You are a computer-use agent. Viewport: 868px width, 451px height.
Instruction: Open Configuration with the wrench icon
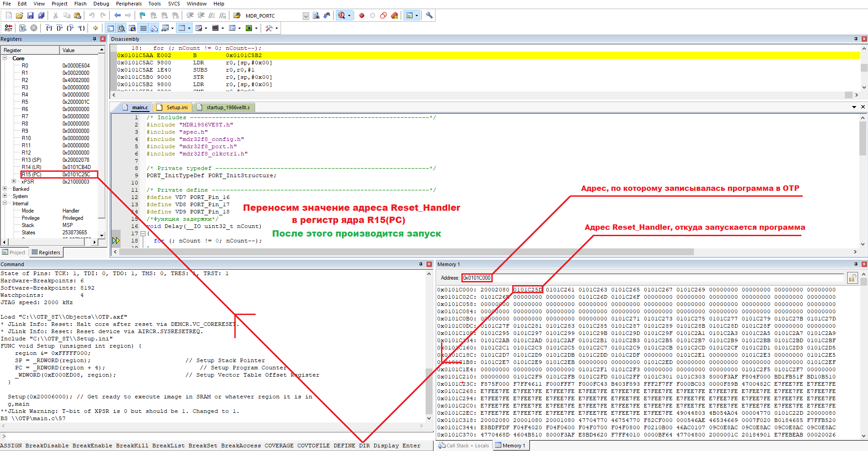429,15
